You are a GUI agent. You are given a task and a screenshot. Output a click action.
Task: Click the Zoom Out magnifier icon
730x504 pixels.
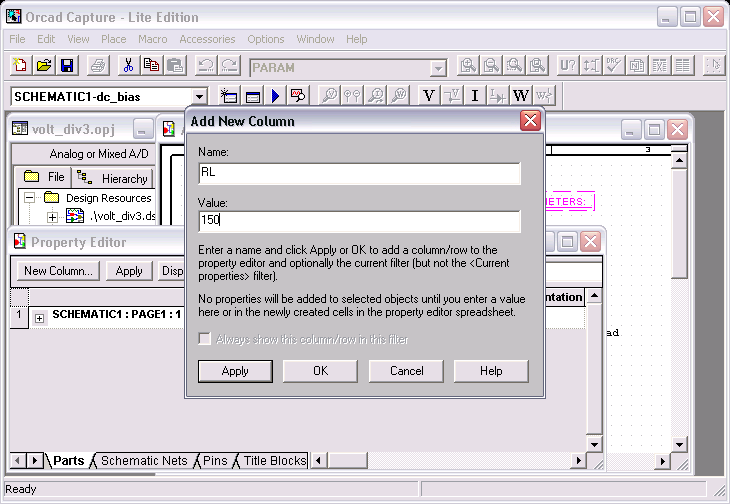click(x=491, y=66)
